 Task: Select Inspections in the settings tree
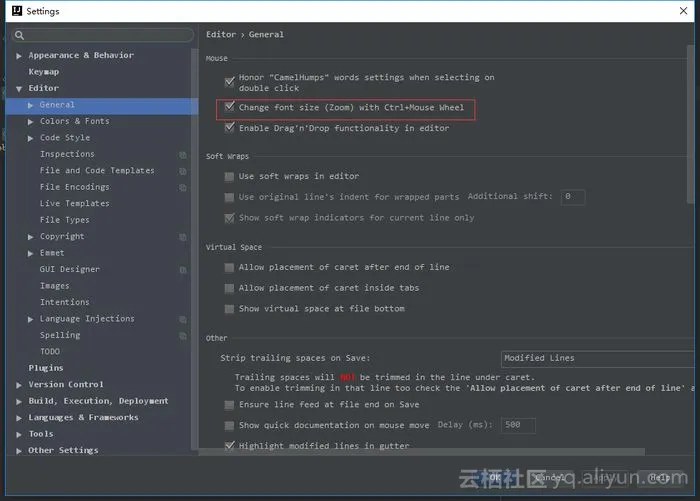tap(67, 154)
